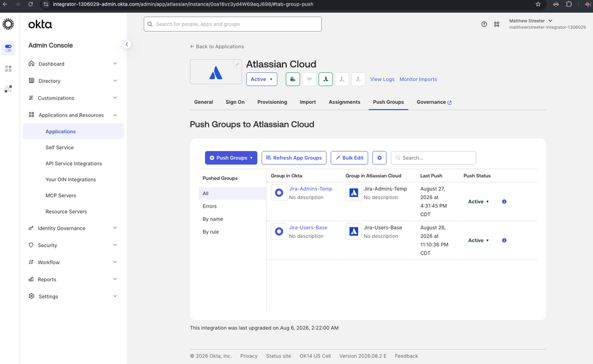Collapse the Applications and Resources section

73,115
